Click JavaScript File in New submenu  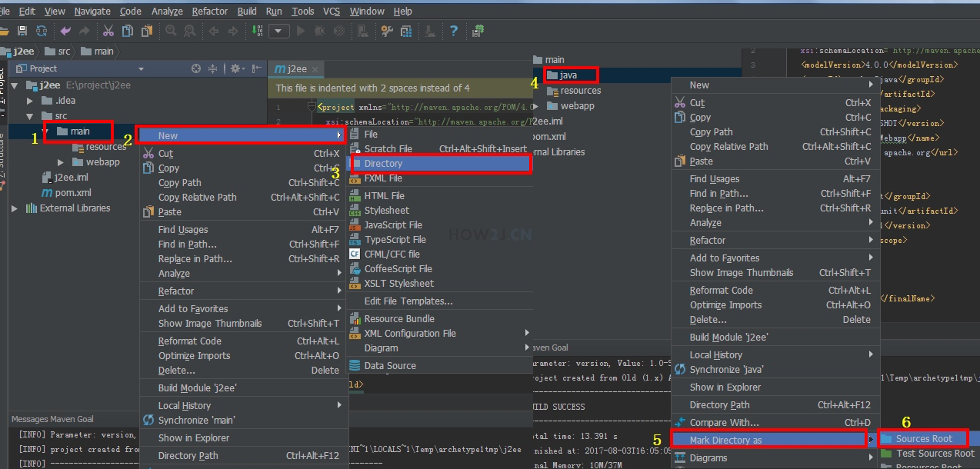click(438, 225)
